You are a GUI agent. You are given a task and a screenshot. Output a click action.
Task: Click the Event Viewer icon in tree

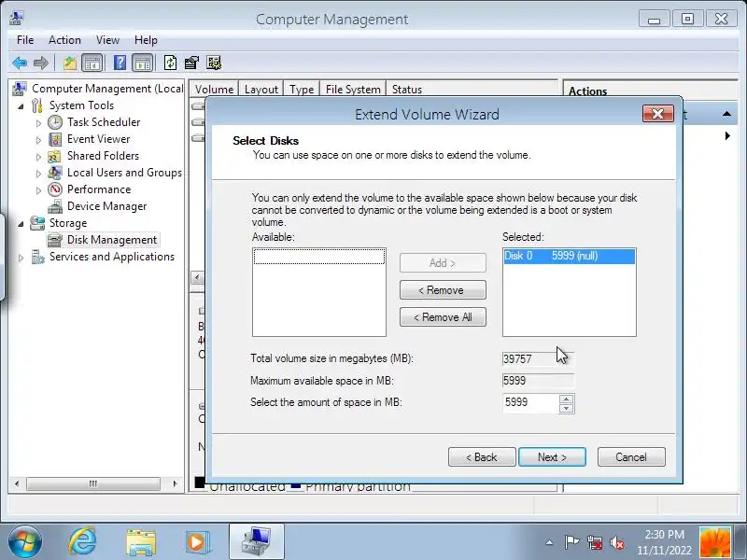[55, 139]
